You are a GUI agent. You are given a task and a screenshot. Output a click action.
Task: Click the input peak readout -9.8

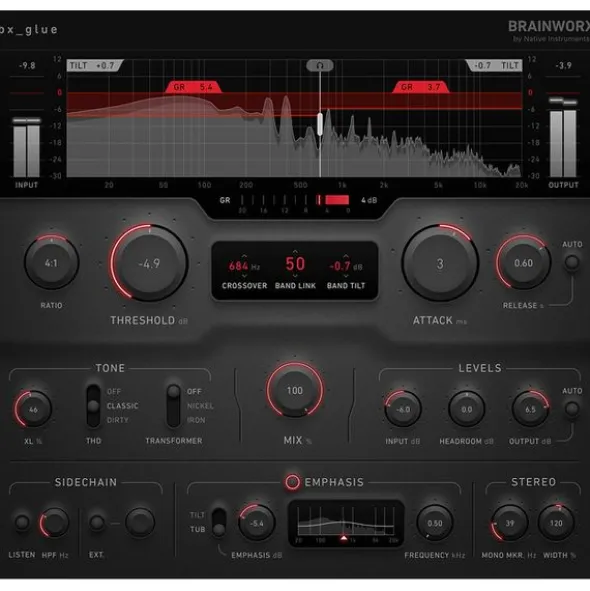click(27, 66)
